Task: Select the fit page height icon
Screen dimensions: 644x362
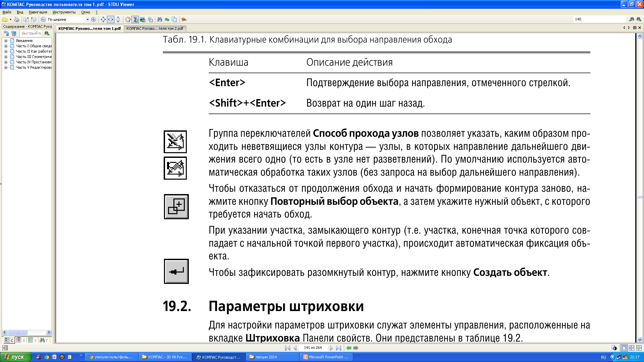Action: coord(118,19)
